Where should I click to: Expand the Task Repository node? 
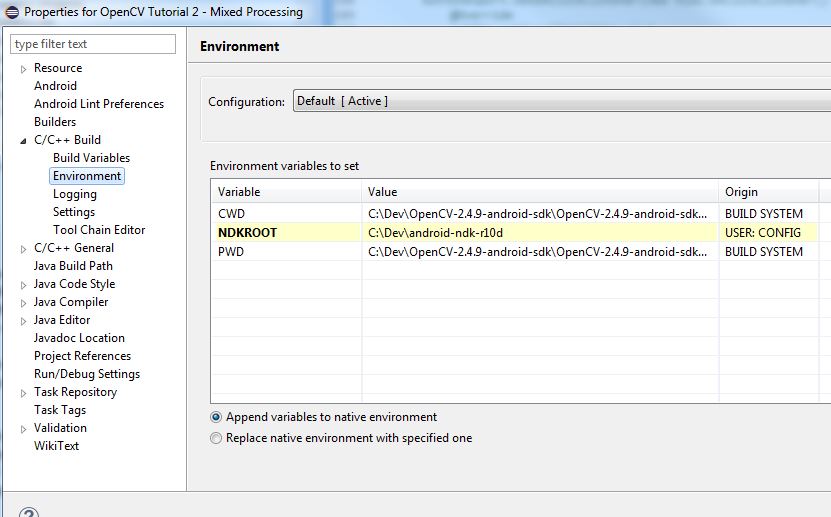coord(23,393)
